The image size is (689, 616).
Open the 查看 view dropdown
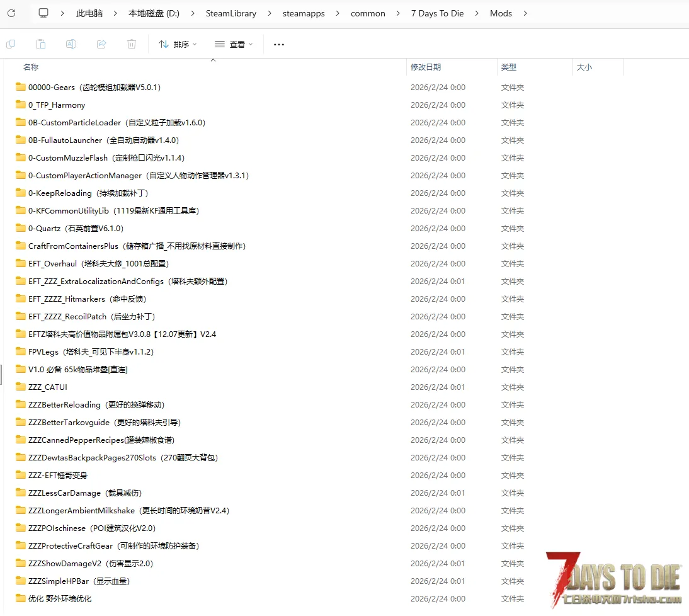pyautogui.click(x=234, y=44)
